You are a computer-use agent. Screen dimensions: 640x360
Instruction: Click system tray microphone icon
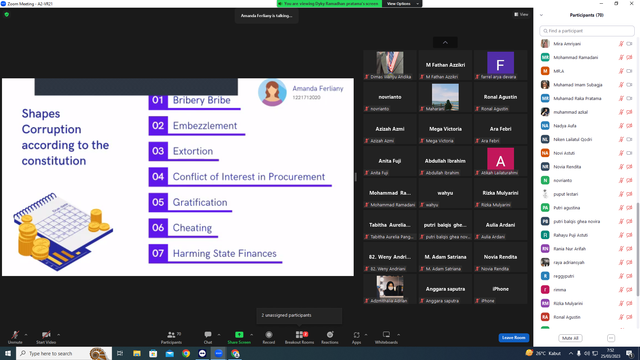click(x=579, y=353)
